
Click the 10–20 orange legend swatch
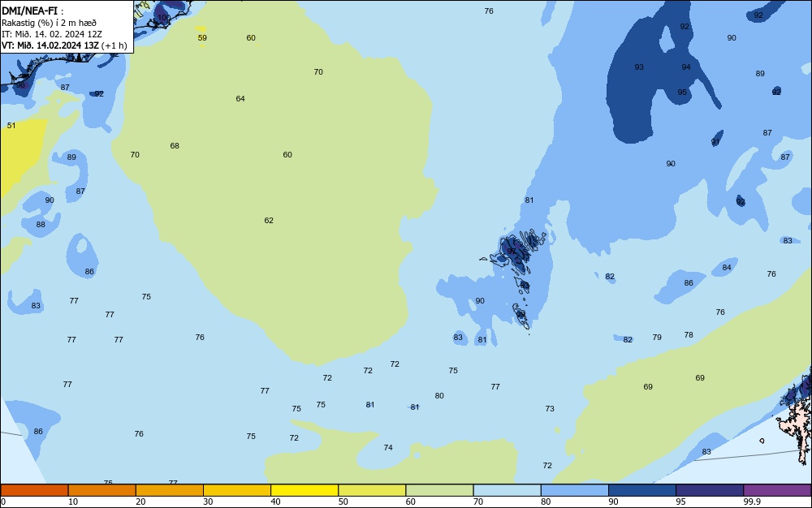click(x=102, y=490)
